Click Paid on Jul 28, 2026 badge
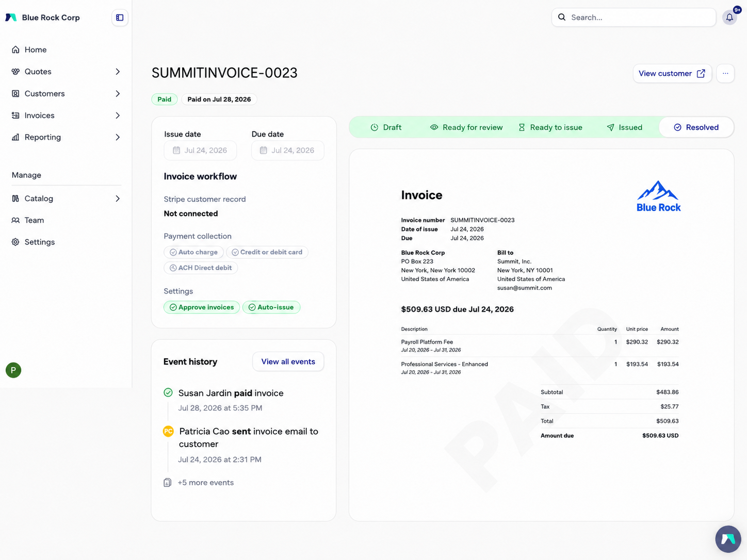 (x=219, y=99)
